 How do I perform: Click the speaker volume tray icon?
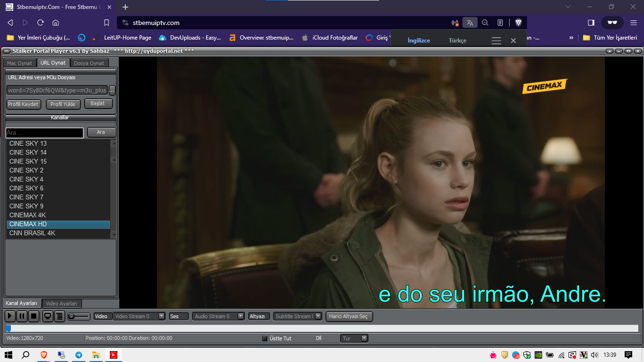(x=594, y=355)
